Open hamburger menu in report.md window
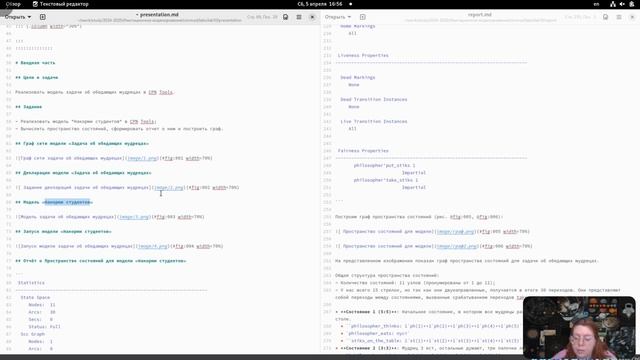 (619, 17)
